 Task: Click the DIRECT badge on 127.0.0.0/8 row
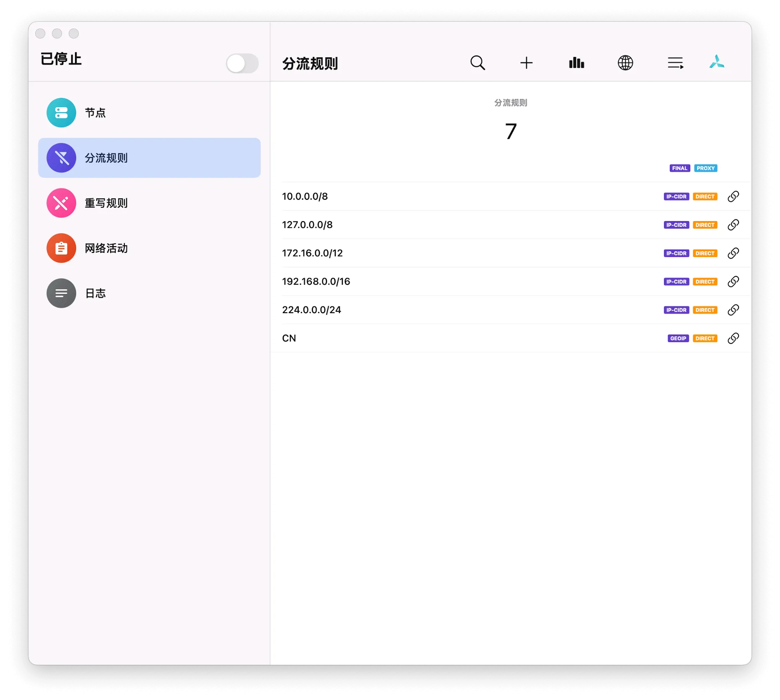(705, 225)
